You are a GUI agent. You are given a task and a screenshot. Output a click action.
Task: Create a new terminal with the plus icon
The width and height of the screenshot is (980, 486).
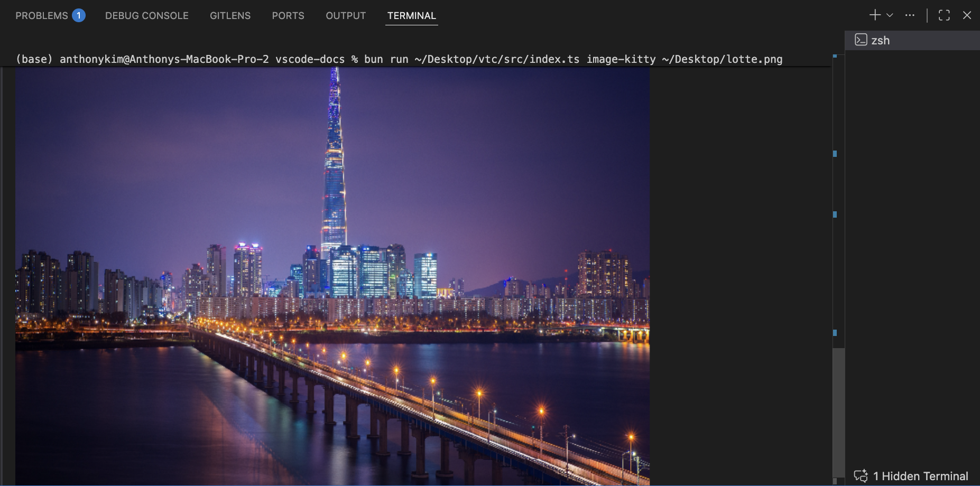click(874, 15)
